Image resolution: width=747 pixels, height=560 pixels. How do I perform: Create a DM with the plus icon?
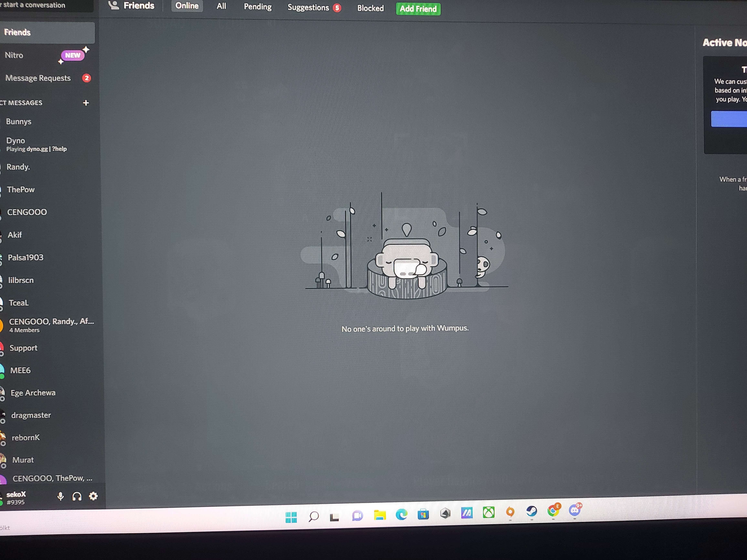coord(86,103)
